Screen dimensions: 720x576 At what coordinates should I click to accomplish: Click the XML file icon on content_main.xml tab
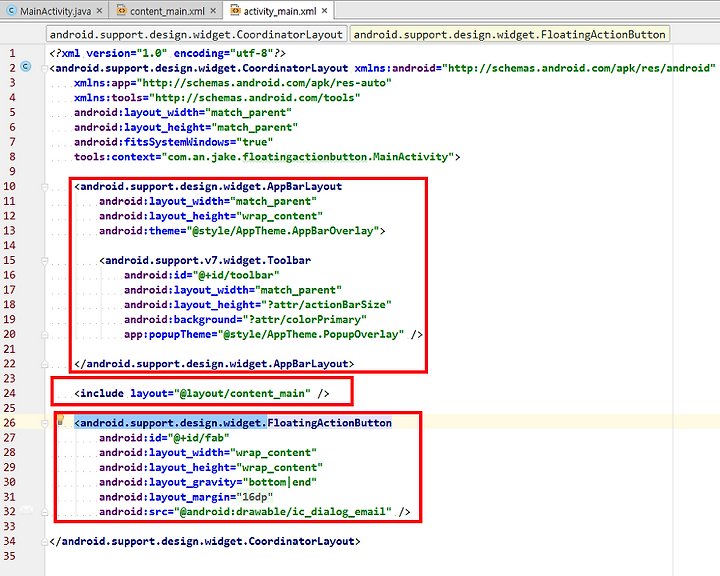click(122, 11)
